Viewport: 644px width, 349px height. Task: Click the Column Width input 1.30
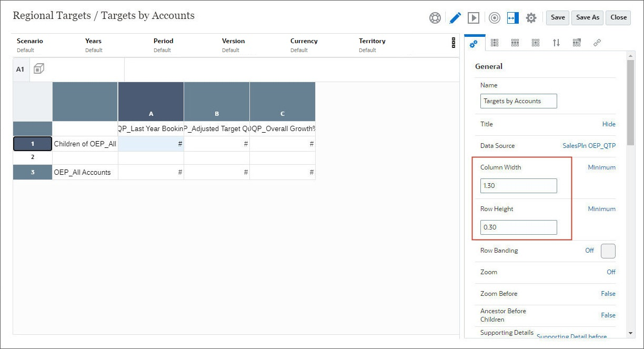pos(518,186)
